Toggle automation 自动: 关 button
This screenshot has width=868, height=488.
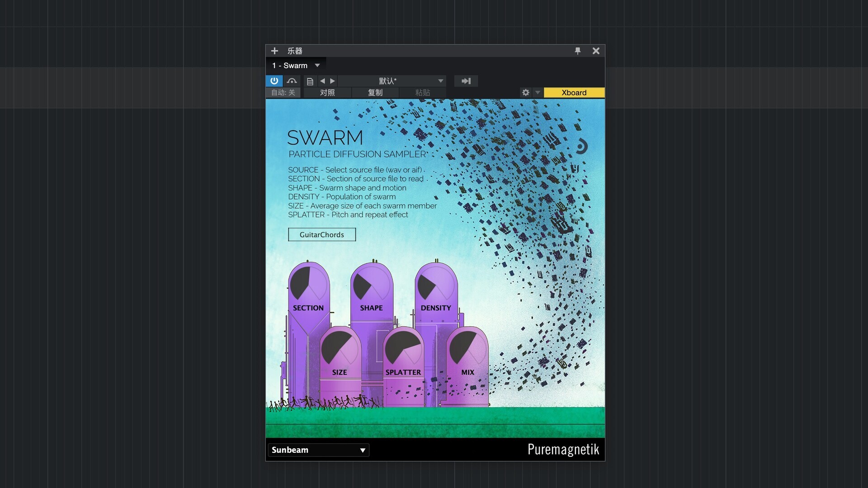click(283, 93)
